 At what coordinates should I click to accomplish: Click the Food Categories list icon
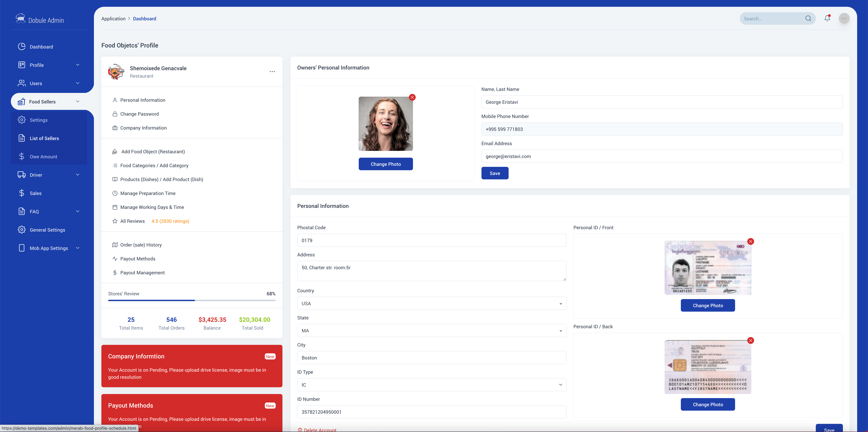click(115, 165)
